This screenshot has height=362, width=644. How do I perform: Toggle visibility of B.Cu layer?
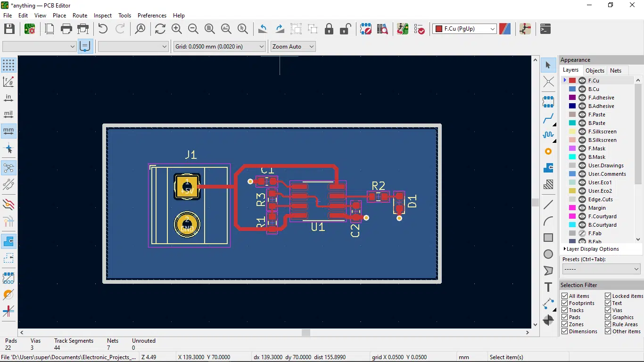[582, 89]
